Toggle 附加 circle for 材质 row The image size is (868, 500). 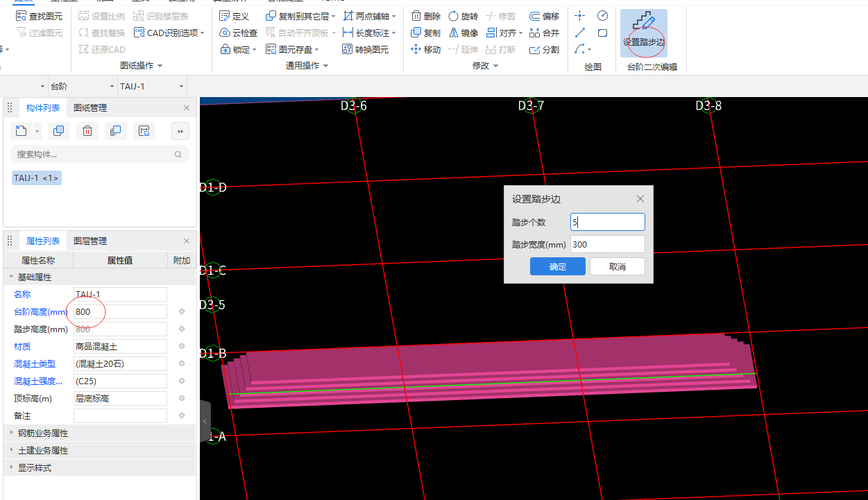tap(182, 347)
